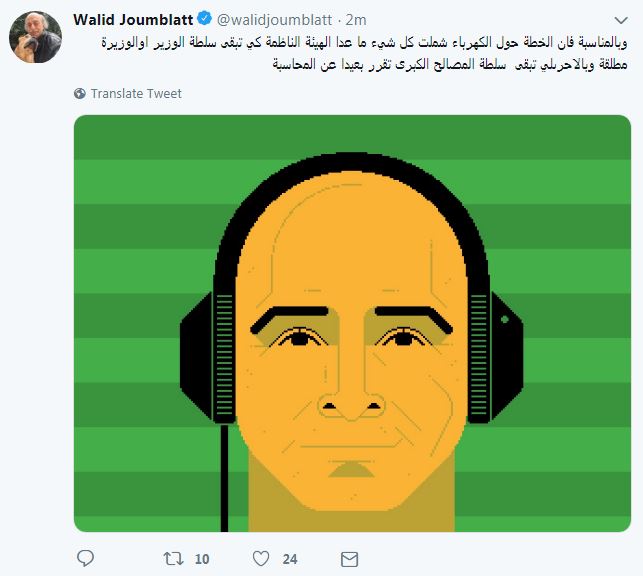The height and width of the screenshot is (576, 643).
Task: Click the left headphone cup in image
Action: click(207, 358)
